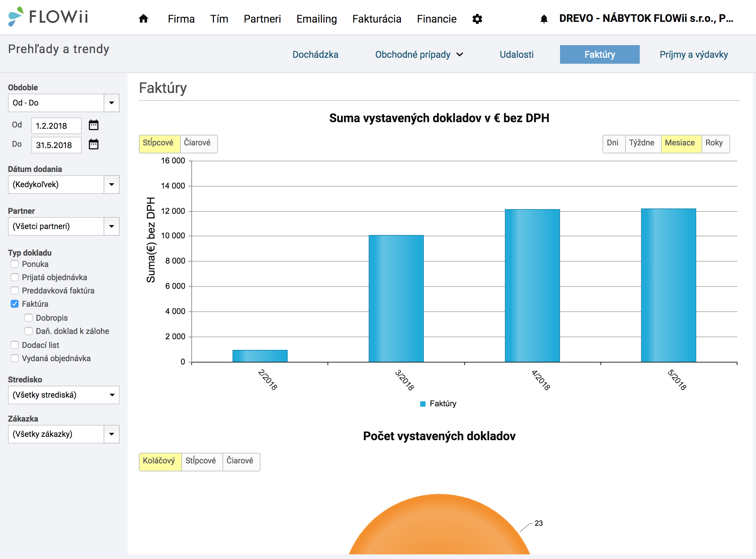Click the Faktúry legend label
Screen dimensions: 756x559
point(443,404)
